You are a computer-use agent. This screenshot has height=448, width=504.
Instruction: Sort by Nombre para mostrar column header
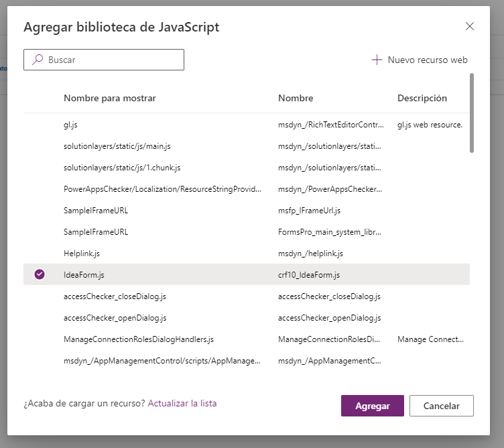(109, 98)
